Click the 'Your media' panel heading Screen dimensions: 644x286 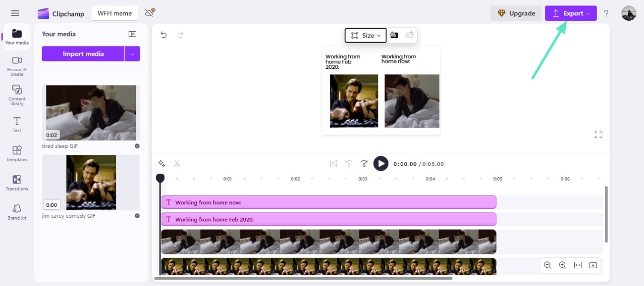pyautogui.click(x=58, y=34)
